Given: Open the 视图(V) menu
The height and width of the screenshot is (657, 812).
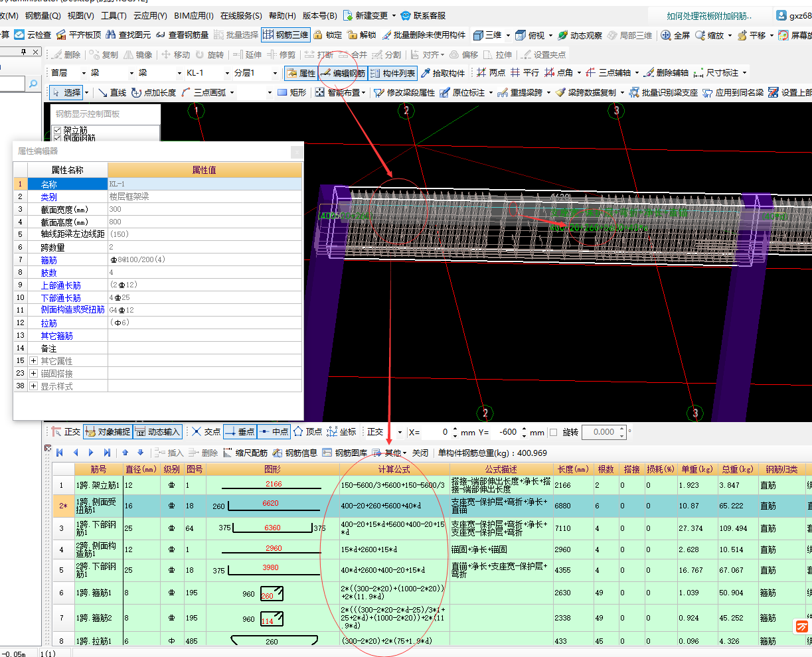Looking at the screenshot, I should click(80, 15).
